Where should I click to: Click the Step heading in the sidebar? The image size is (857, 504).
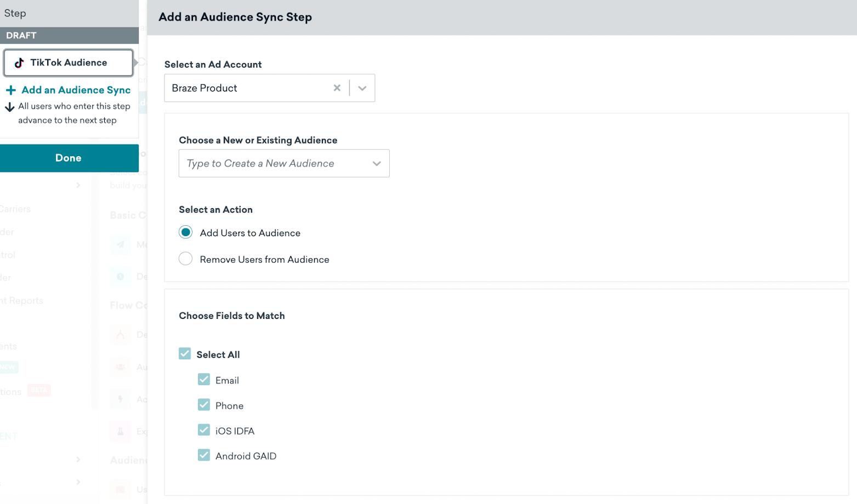pyautogui.click(x=15, y=13)
